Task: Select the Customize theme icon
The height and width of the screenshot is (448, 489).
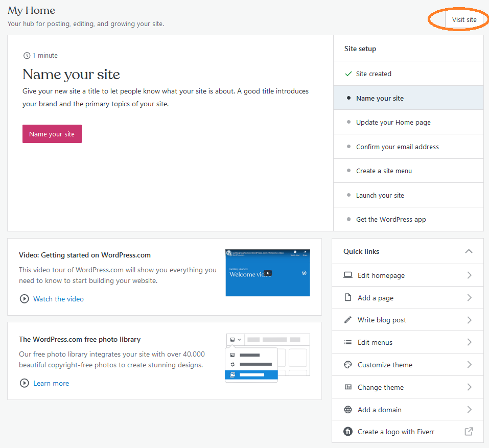Action: pos(348,365)
